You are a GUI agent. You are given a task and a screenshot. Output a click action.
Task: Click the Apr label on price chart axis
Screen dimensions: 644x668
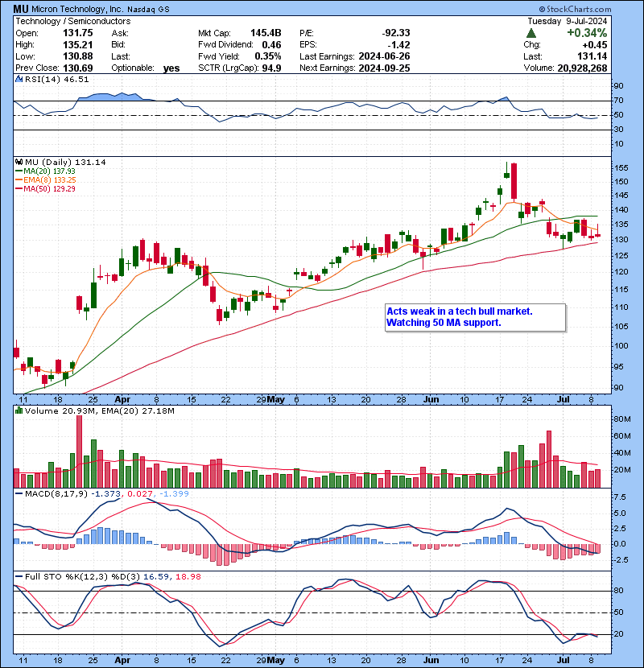coord(122,400)
